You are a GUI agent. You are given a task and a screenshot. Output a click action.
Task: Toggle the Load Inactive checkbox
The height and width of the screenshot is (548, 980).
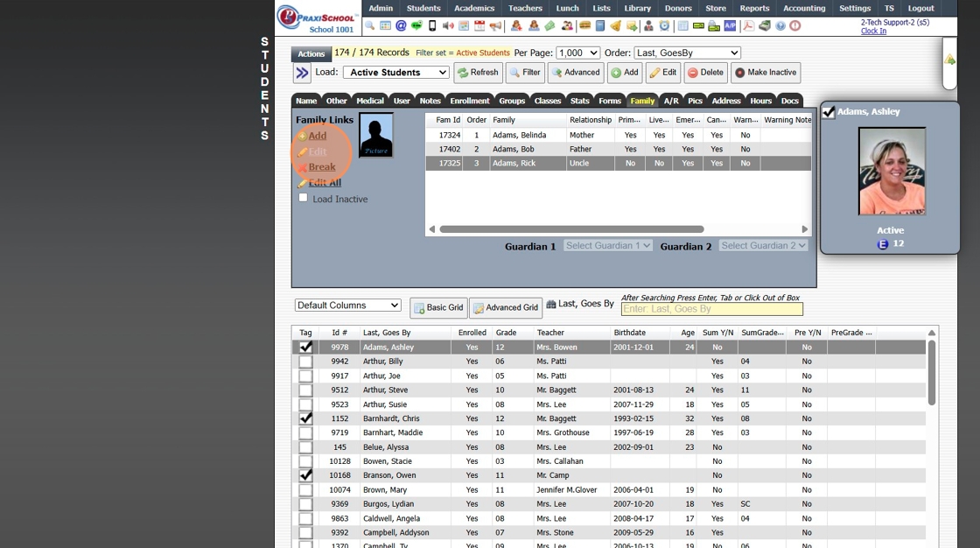[303, 198]
